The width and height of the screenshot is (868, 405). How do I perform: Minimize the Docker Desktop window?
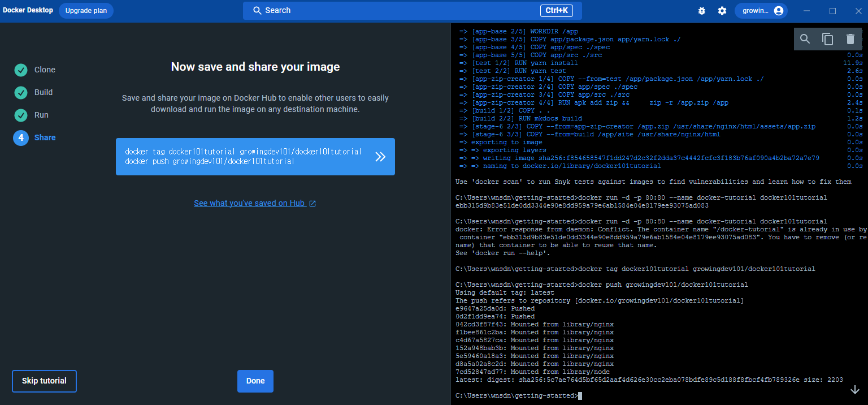tap(806, 11)
